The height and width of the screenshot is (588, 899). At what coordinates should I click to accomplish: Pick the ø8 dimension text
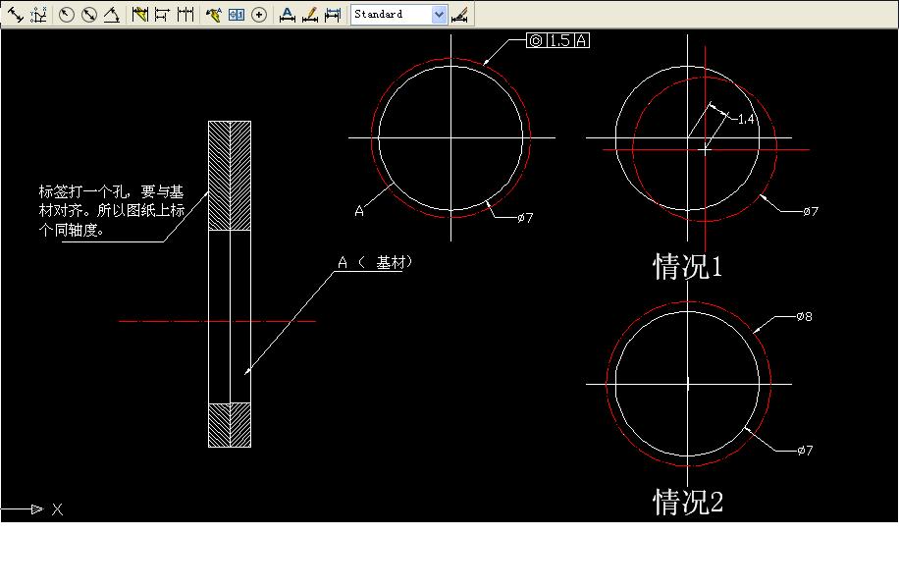805,316
